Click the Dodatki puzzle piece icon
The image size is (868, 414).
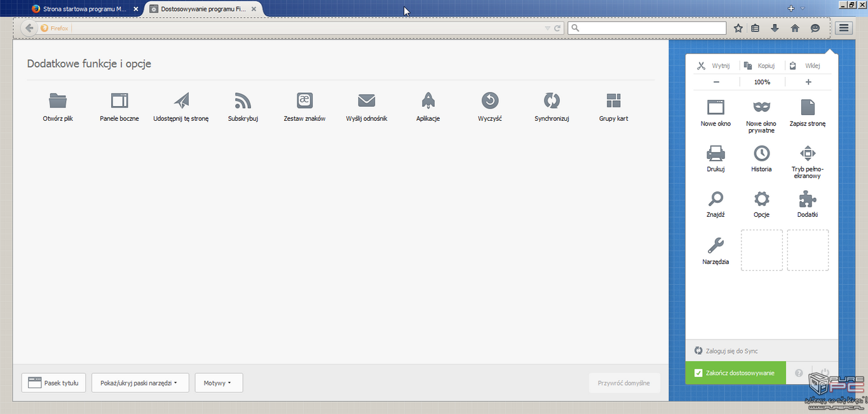pos(807,199)
